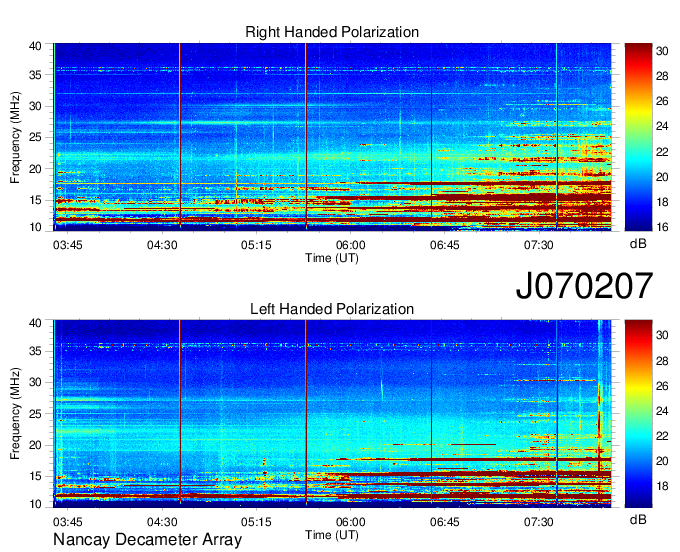680x552 pixels.
Task: Click the 35 MHz tick label on the bottom plot
Action: tap(35, 351)
